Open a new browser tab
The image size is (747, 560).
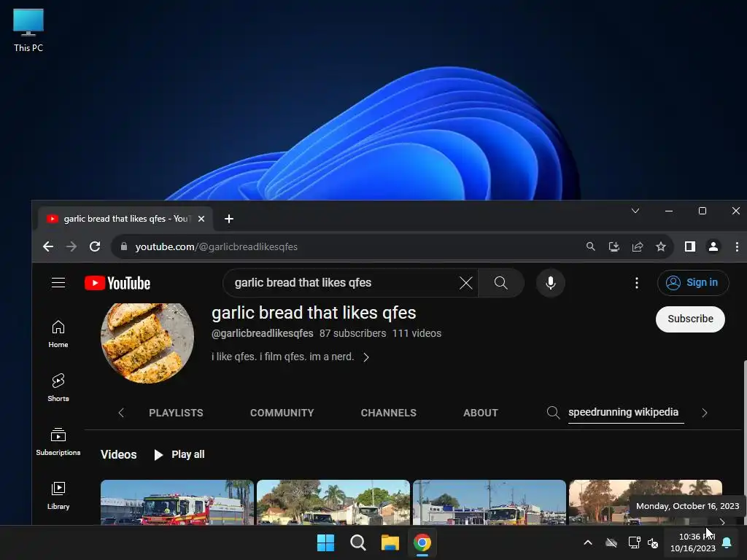point(228,219)
